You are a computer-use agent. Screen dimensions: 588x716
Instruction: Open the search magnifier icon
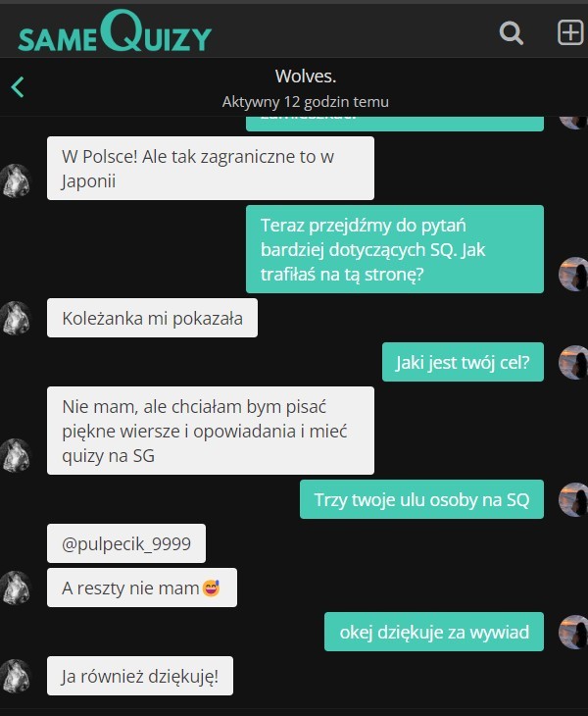point(511,33)
